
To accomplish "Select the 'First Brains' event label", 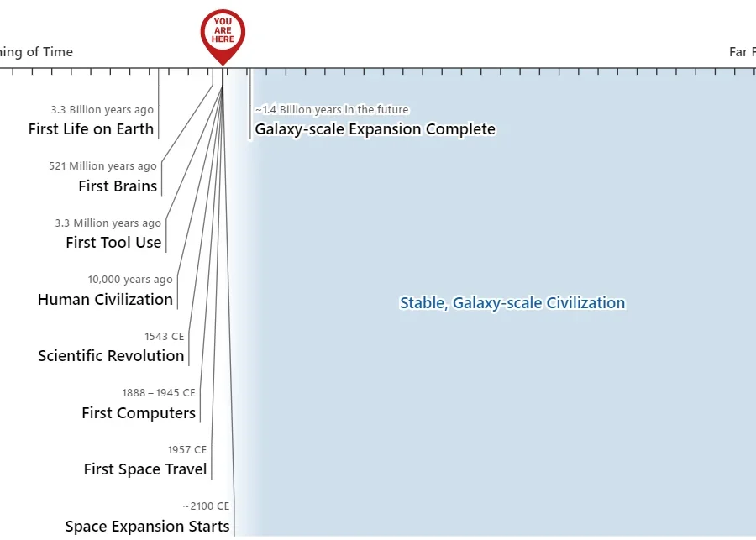I will tap(118, 186).
